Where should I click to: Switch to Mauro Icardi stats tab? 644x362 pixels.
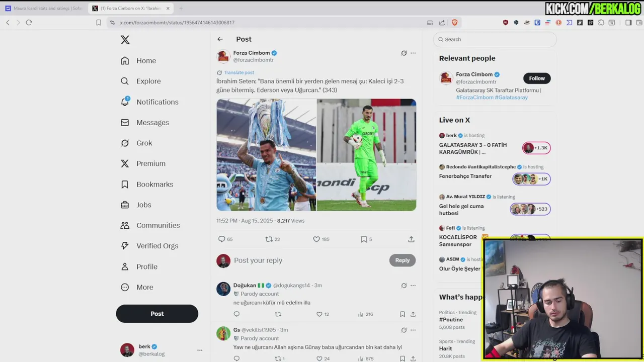[43, 9]
